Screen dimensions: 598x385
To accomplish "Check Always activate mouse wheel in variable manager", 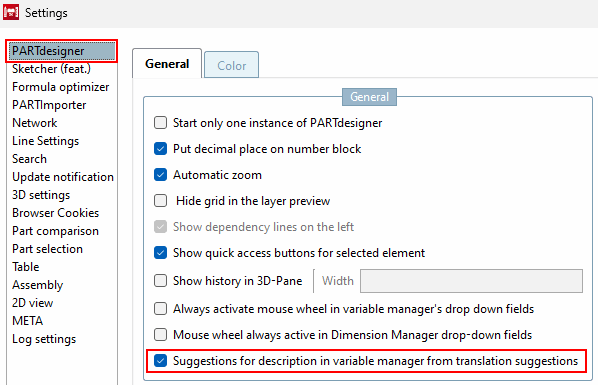I will click(161, 309).
